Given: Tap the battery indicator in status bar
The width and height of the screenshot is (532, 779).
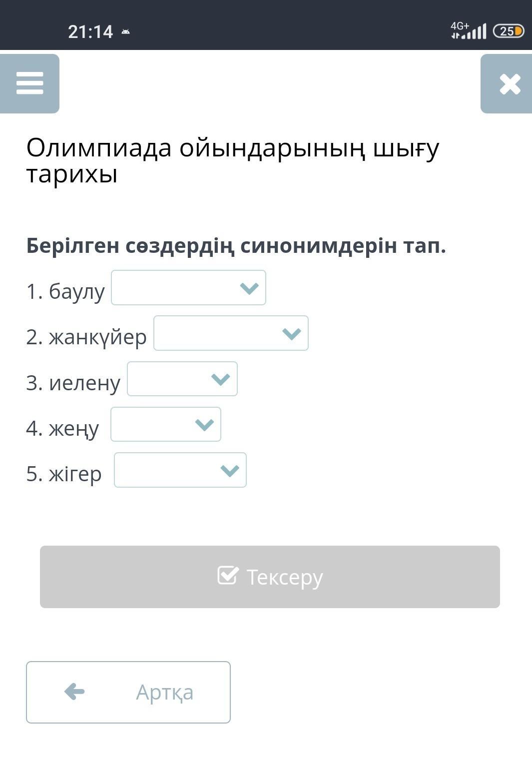Looking at the screenshot, I should (x=508, y=31).
